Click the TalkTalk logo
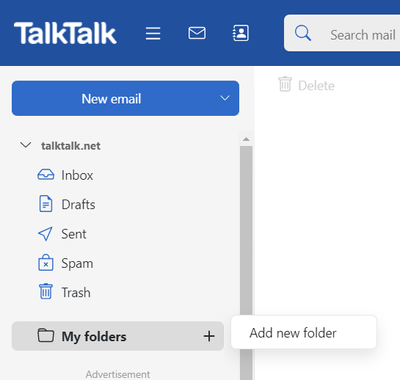Screen dimensions: 400x380 coord(65,33)
